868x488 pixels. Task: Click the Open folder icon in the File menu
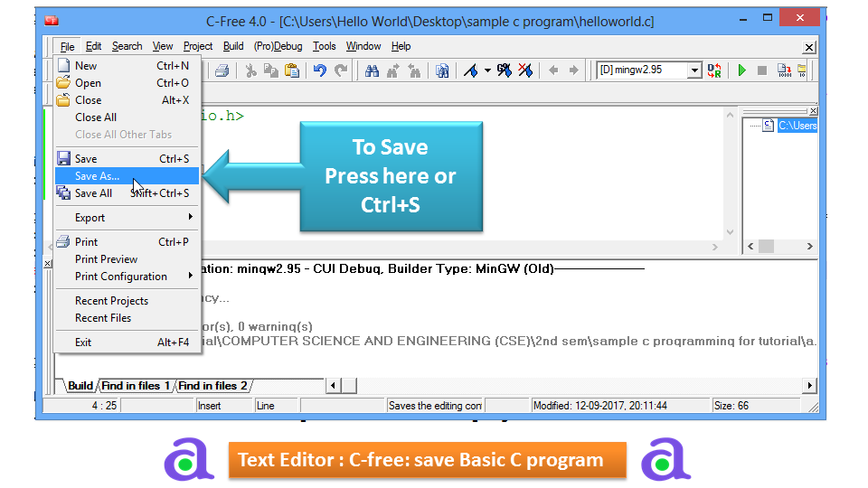[x=63, y=83]
